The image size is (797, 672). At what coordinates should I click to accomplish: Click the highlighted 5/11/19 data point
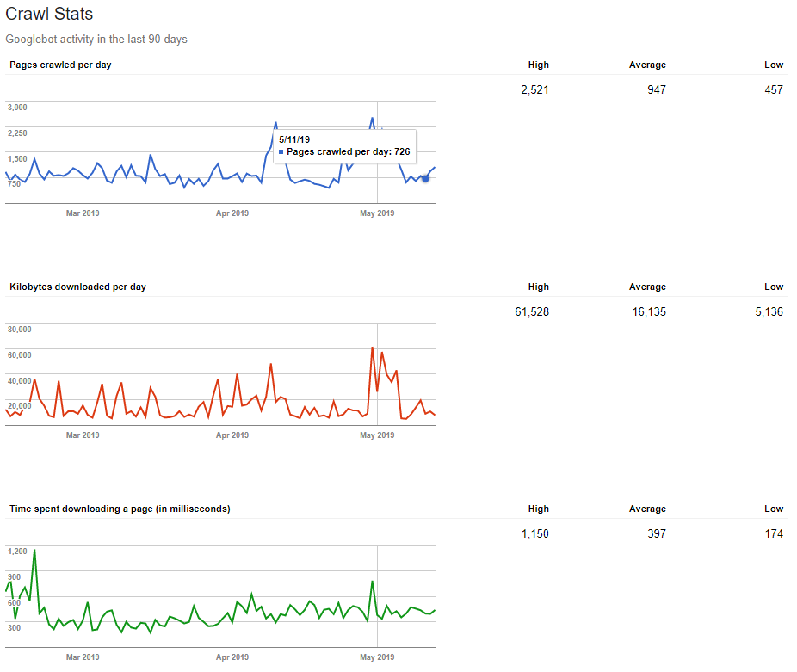(x=425, y=178)
